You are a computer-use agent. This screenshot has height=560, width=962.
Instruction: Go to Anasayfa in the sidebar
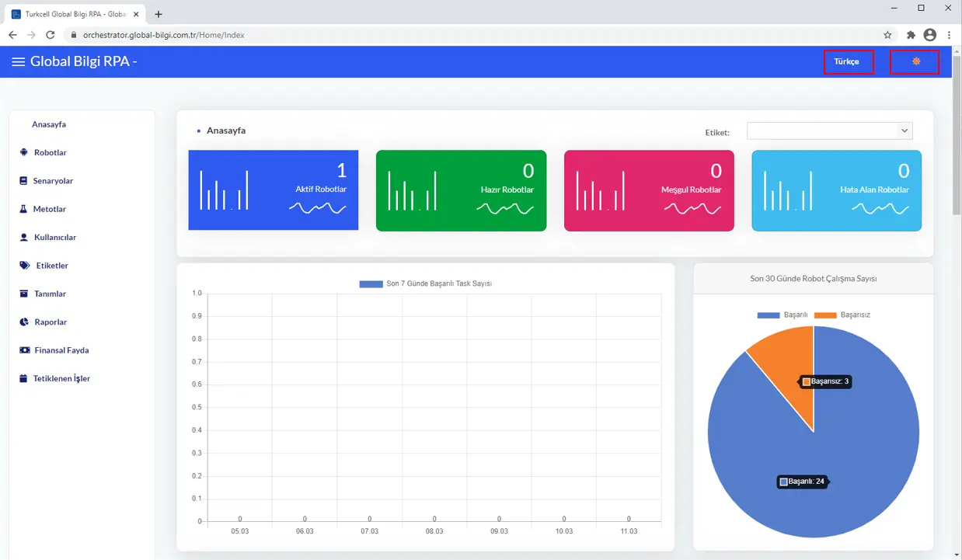point(49,124)
